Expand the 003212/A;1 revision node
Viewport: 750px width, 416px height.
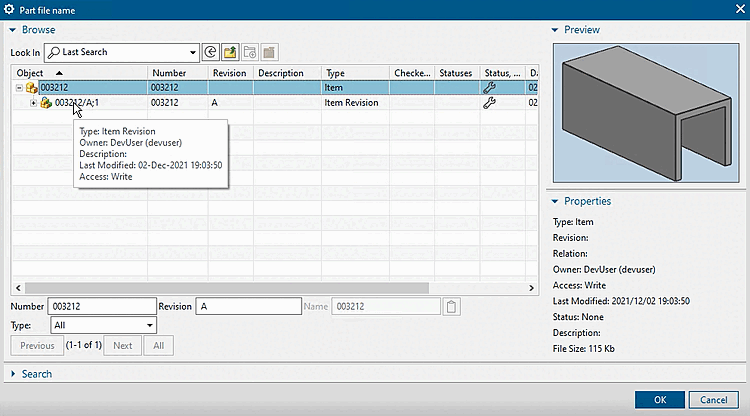coord(33,102)
